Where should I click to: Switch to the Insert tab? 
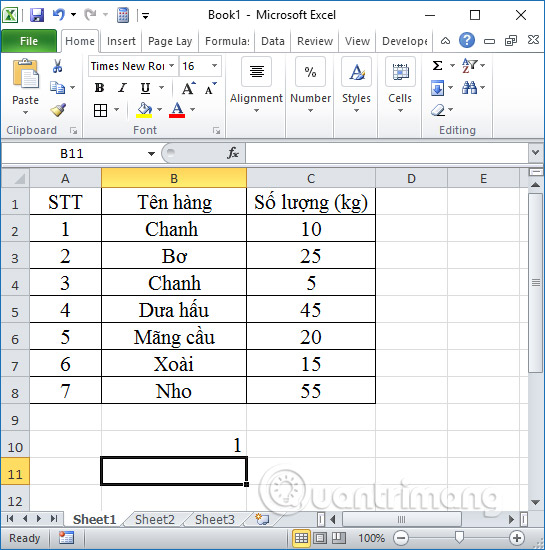click(x=121, y=41)
